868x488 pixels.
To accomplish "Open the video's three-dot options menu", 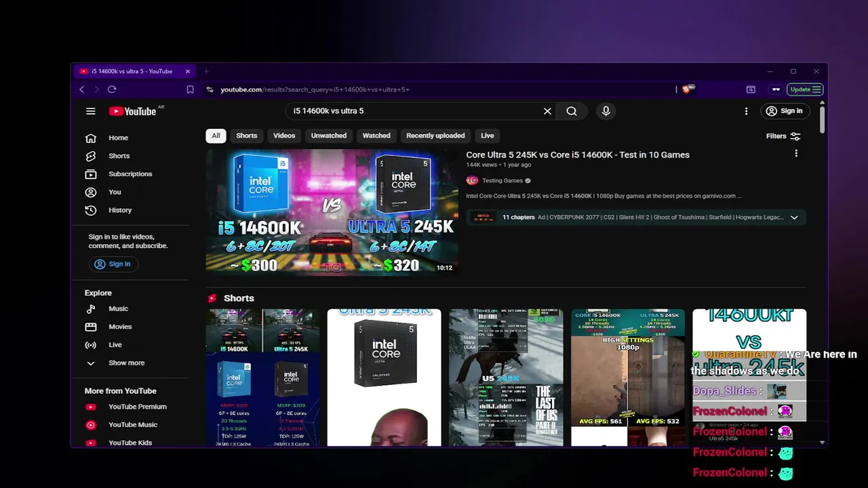I will point(796,154).
